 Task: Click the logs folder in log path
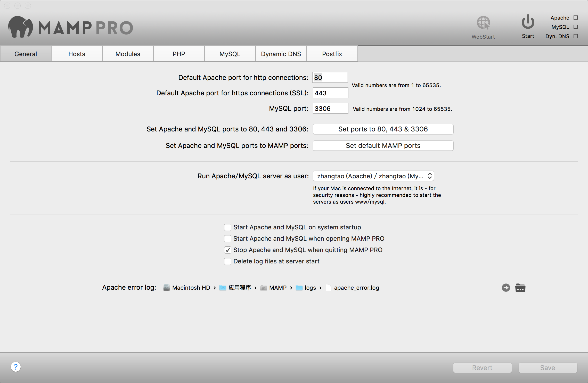coord(306,288)
